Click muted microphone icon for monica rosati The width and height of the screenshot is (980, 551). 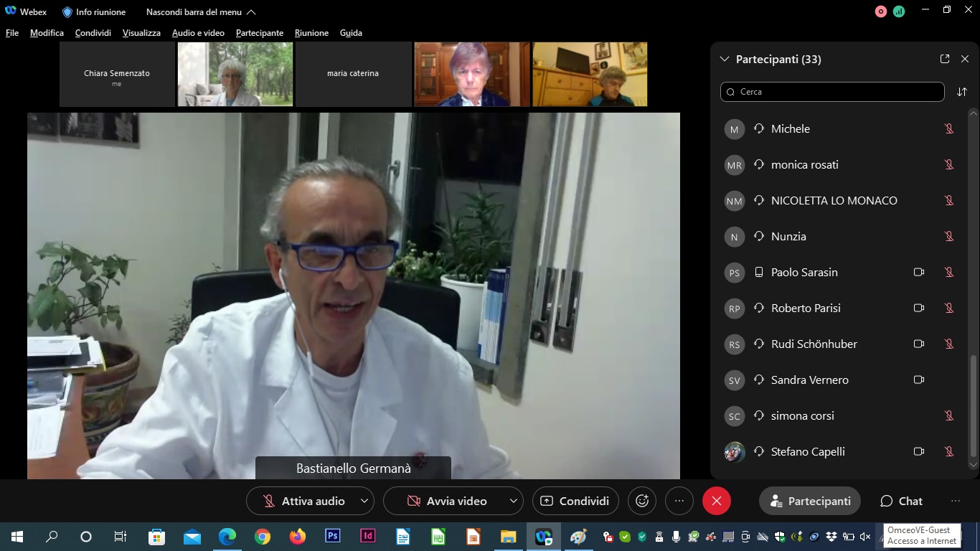click(x=949, y=165)
